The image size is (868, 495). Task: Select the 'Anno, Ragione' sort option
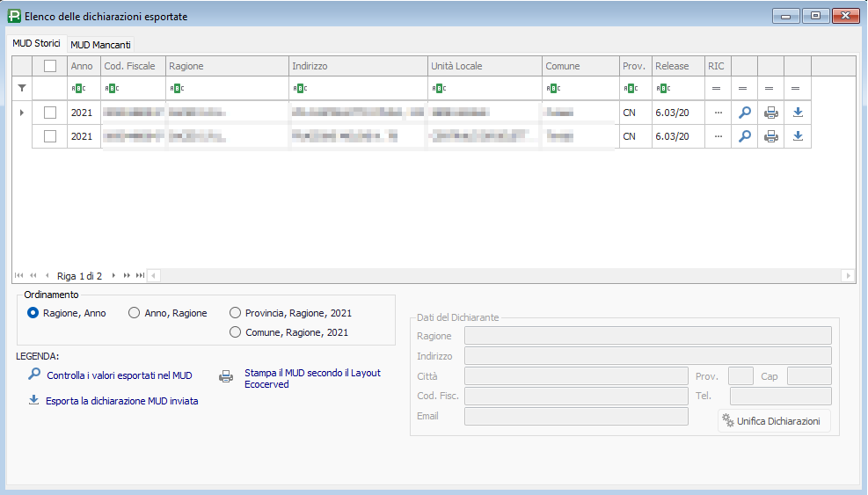click(135, 313)
